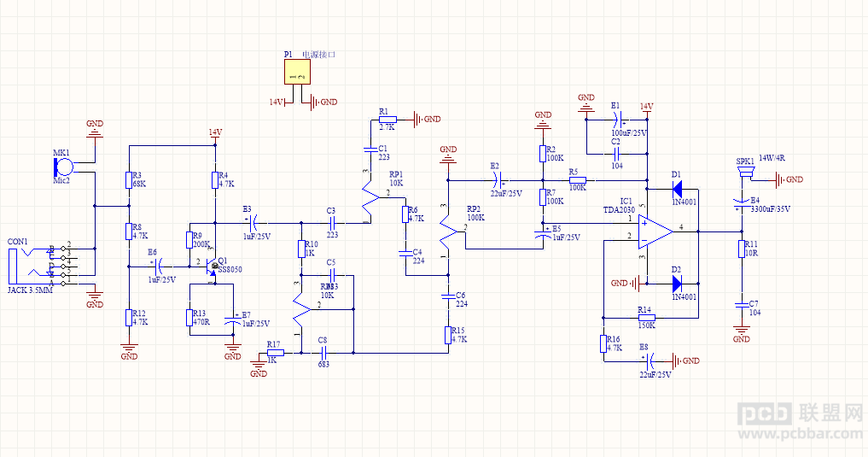Select potentiometer RP2 100K
This screenshot has height=457, width=868.
448,232
